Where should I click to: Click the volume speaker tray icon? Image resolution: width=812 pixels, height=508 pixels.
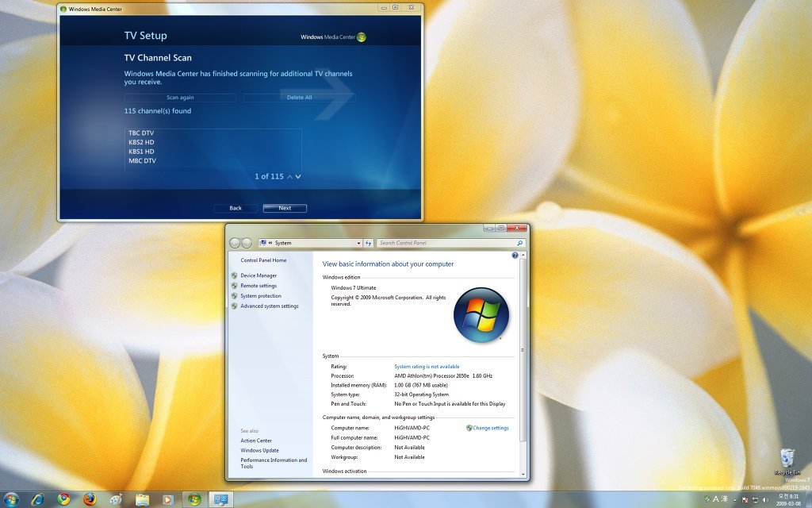pyautogui.click(x=764, y=499)
